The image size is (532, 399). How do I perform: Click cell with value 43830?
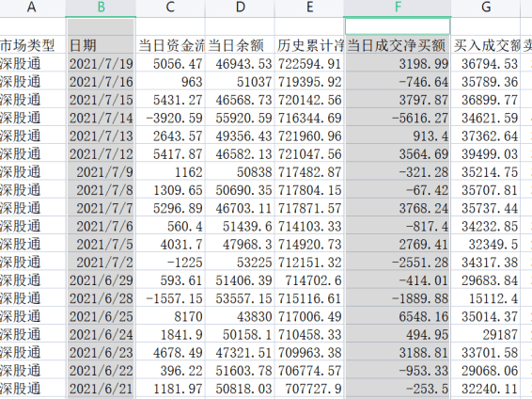[240, 316]
